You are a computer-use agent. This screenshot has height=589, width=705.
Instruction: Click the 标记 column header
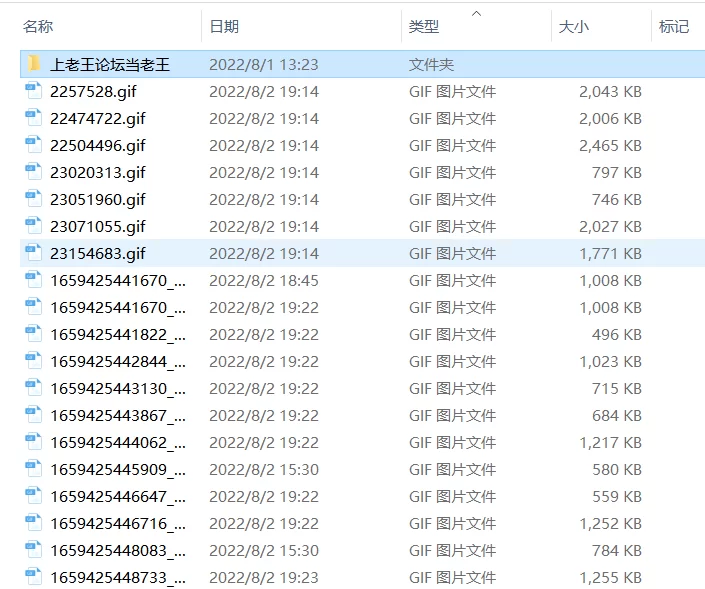[x=674, y=26]
